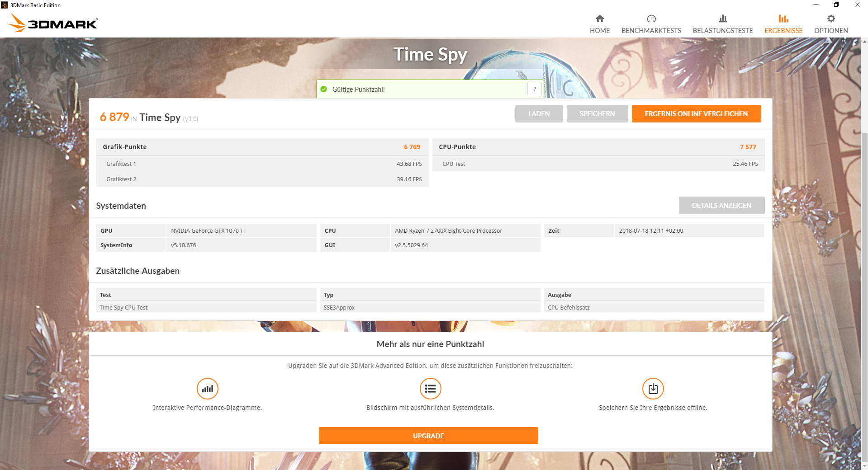
Task: Click the interactive performance diagrams icon
Action: (x=208, y=389)
